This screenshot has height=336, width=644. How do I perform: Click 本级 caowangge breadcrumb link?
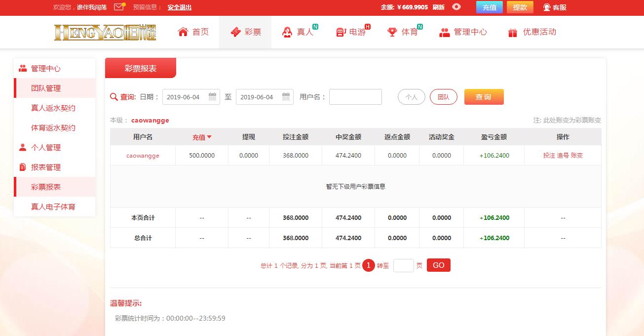tap(150, 120)
